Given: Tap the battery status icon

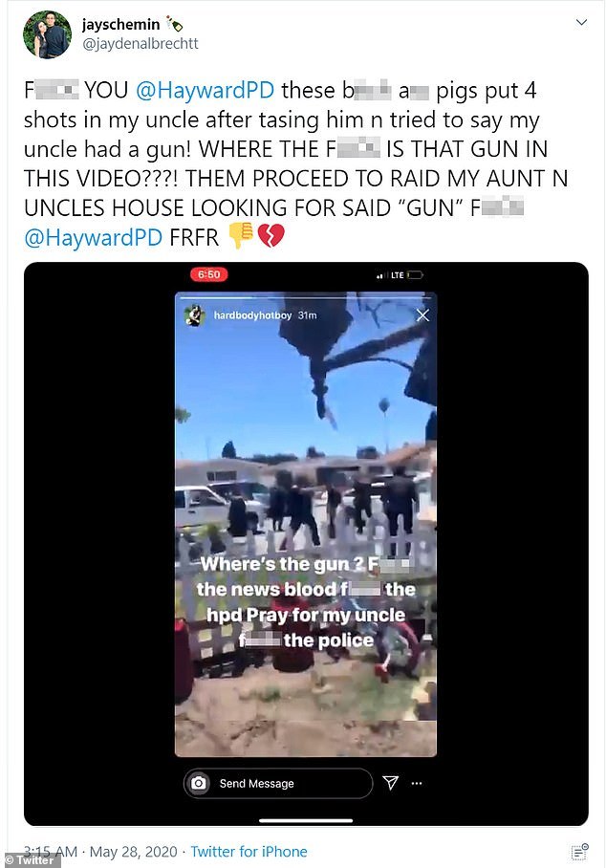Looking at the screenshot, I should click(415, 275).
